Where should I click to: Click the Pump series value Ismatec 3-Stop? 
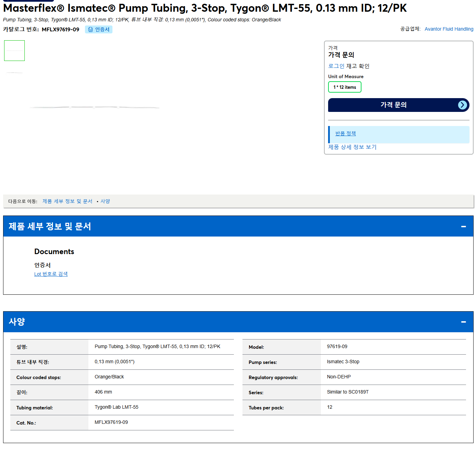click(x=343, y=362)
